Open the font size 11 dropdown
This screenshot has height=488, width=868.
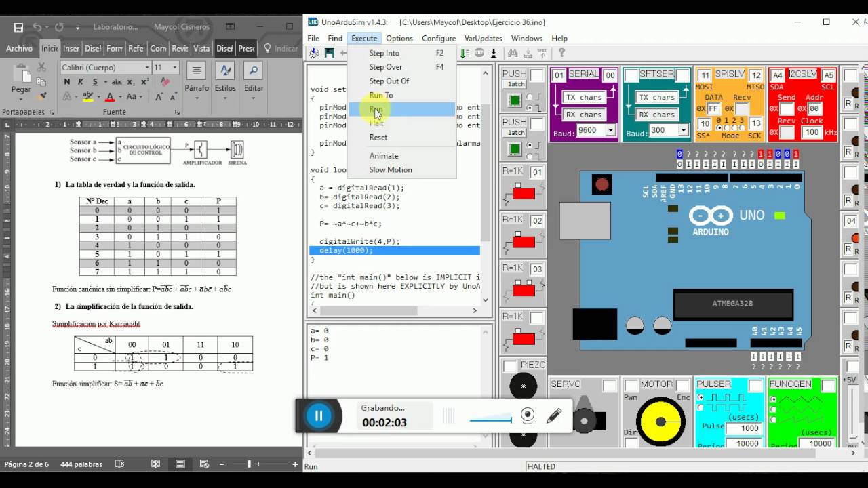coord(175,68)
